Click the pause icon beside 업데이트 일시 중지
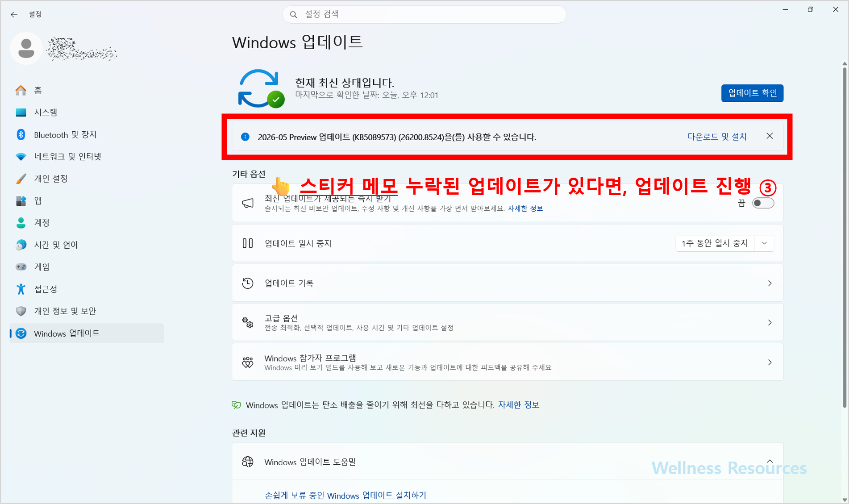The height and width of the screenshot is (504, 849). [248, 243]
